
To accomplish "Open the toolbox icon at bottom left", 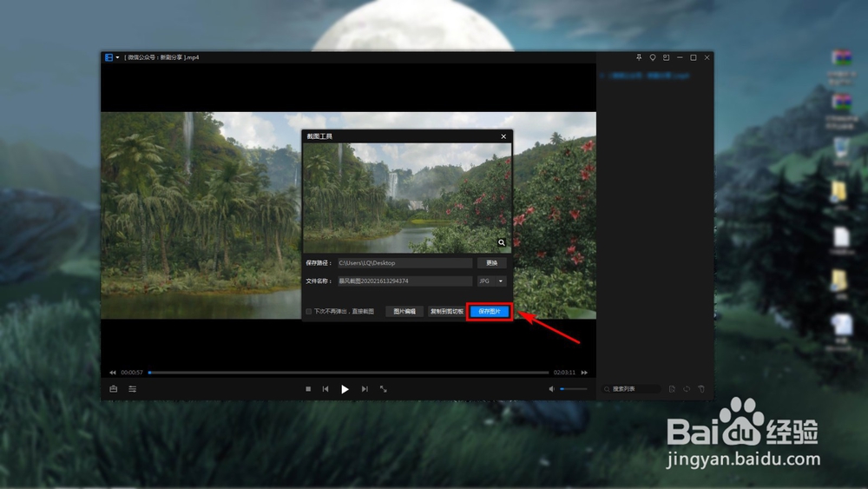I will tap(114, 389).
